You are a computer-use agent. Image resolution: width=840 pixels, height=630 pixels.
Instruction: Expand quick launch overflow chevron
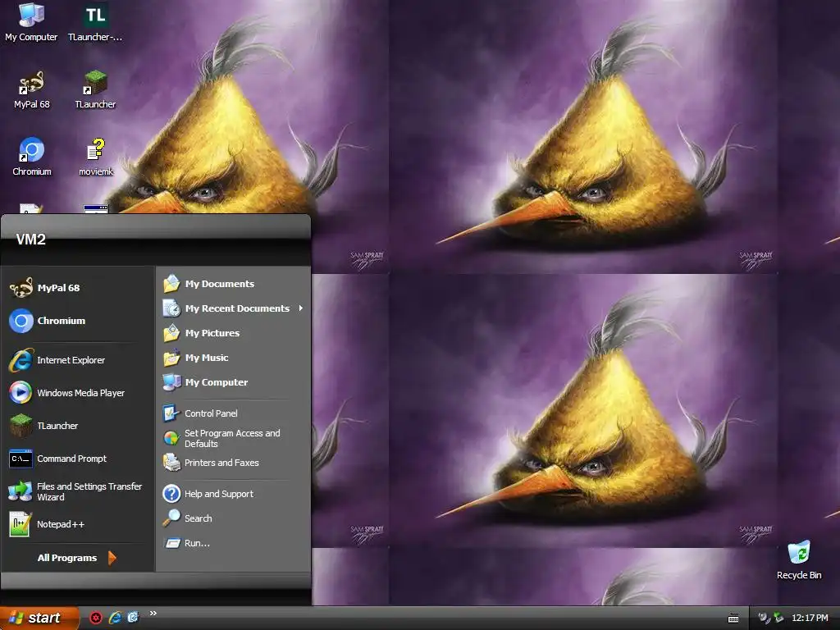(x=153, y=614)
